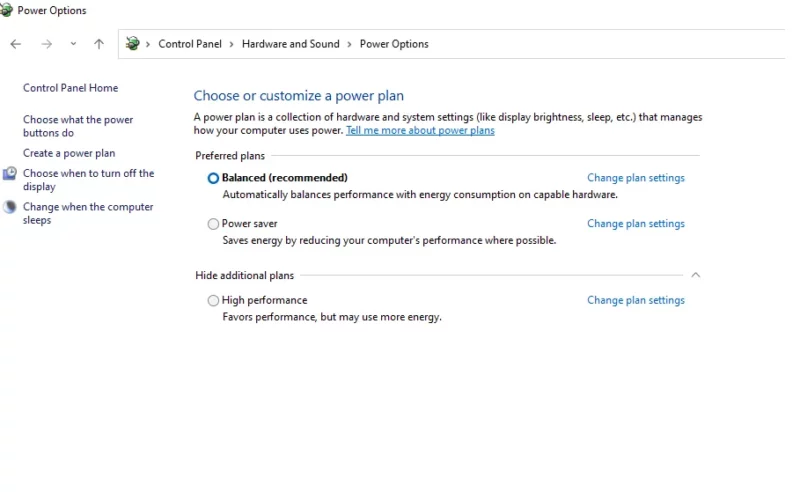Select the Balanced (recommended) radio button

(213, 178)
